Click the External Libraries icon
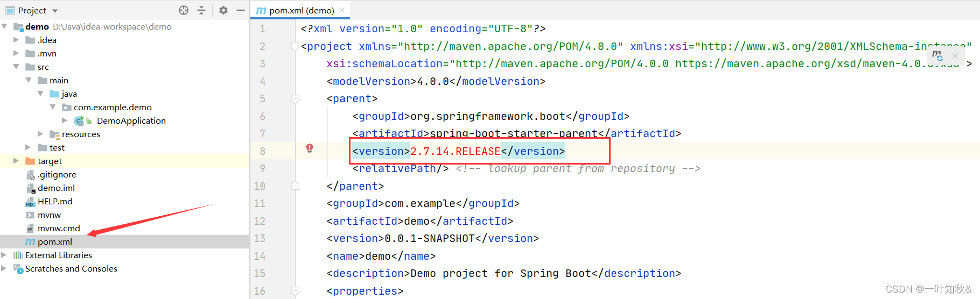Image resolution: width=980 pixels, height=299 pixels. click(18, 255)
